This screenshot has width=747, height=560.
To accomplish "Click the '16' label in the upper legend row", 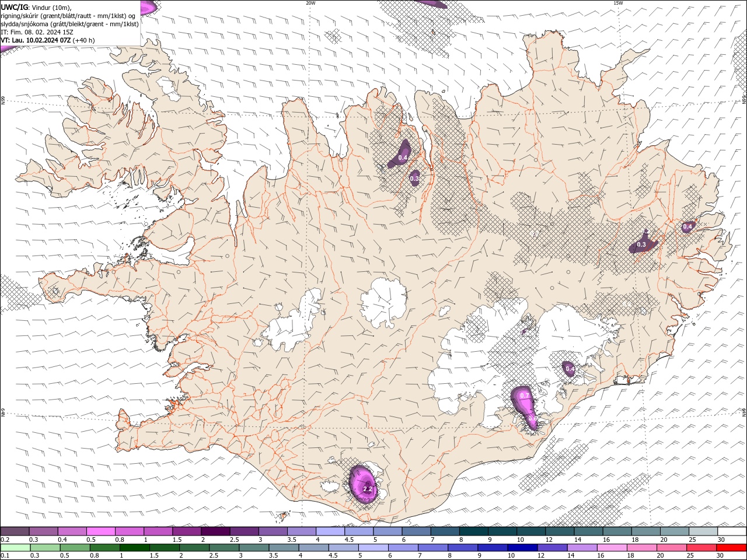I will [606, 540].
